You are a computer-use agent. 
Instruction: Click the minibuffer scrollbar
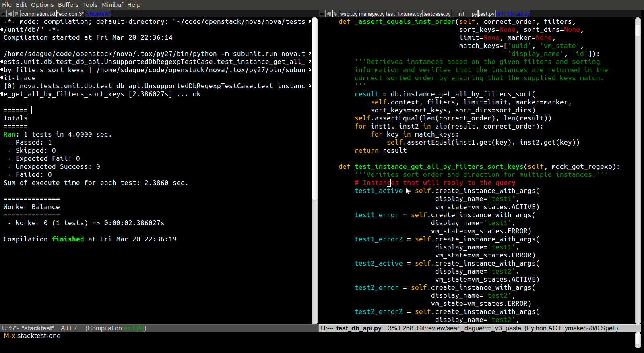click(638, 340)
